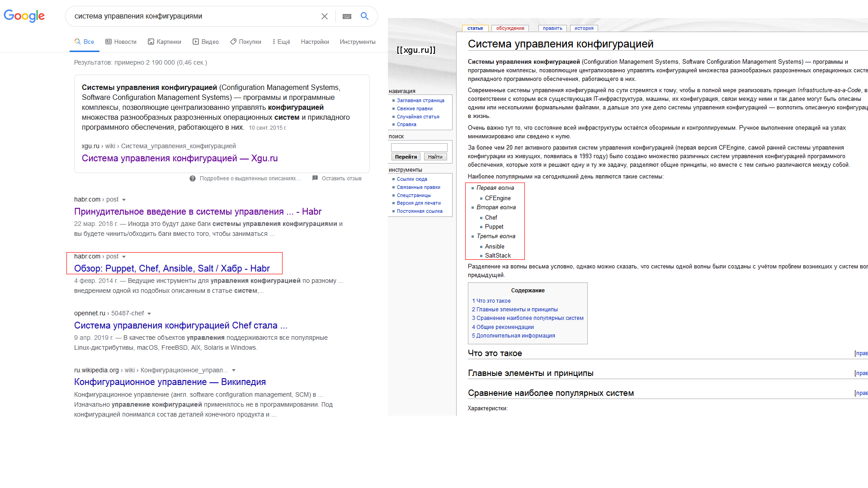The height and width of the screenshot is (488, 868).
Task: Click 'Puppet' list item in wiki article
Action: (x=494, y=227)
